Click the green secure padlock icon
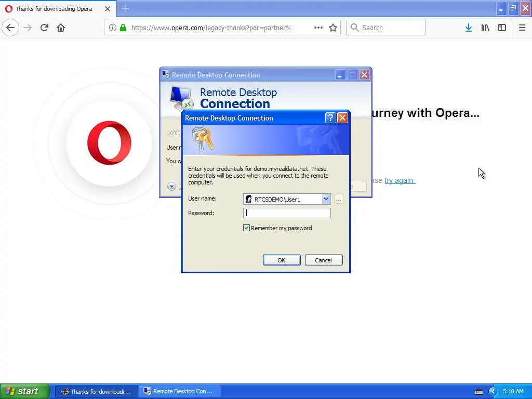This screenshot has height=399, width=532. (x=123, y=28)
